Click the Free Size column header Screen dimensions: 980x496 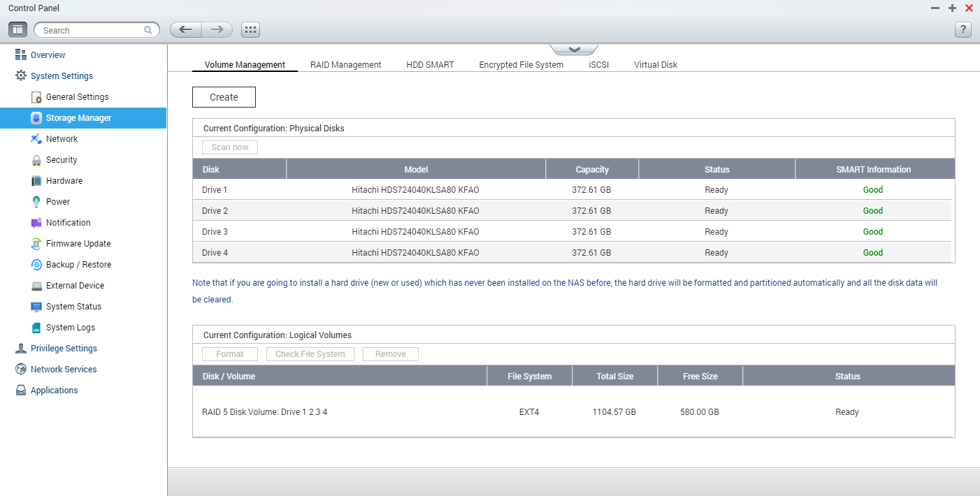700,376
